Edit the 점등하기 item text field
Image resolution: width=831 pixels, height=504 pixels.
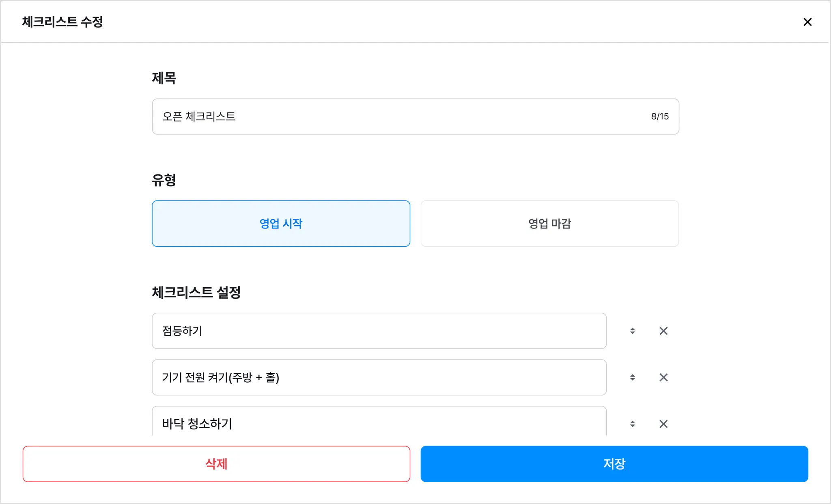coord(379,331)
